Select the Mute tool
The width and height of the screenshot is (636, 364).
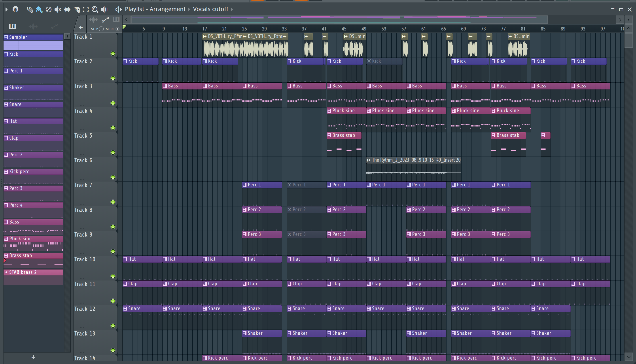click(x=58, y=9)
